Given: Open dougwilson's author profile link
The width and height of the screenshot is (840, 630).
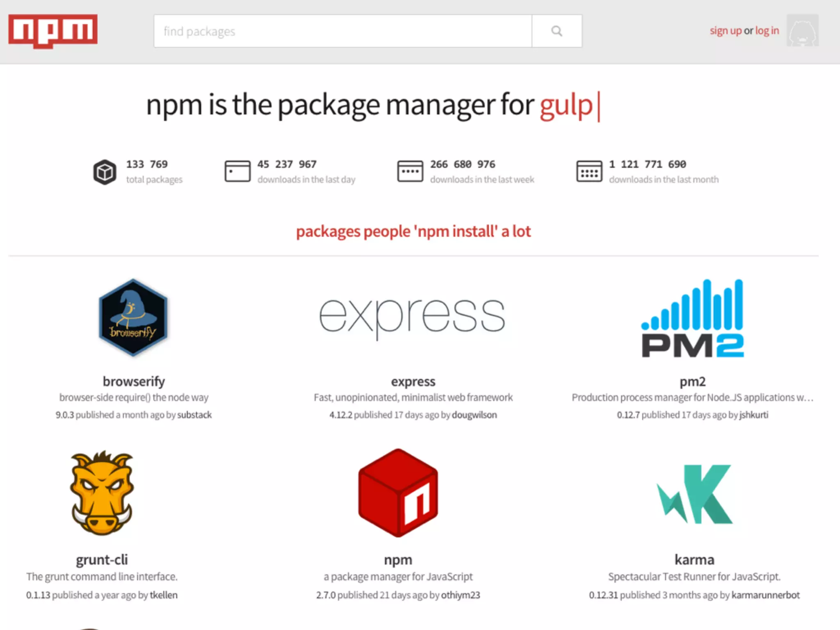Looking at the screenshot, I should point(474,415).
